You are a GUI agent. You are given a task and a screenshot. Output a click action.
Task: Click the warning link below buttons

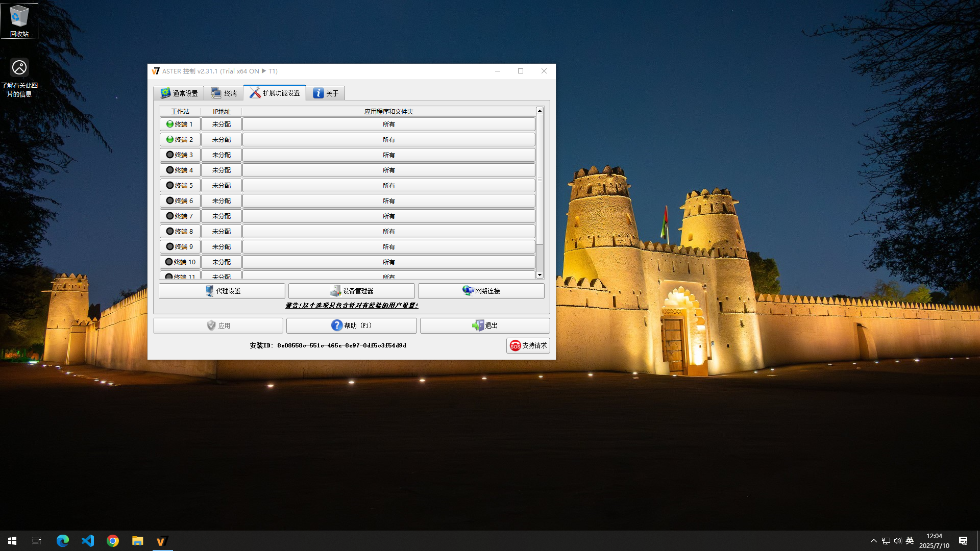(351, 306)
